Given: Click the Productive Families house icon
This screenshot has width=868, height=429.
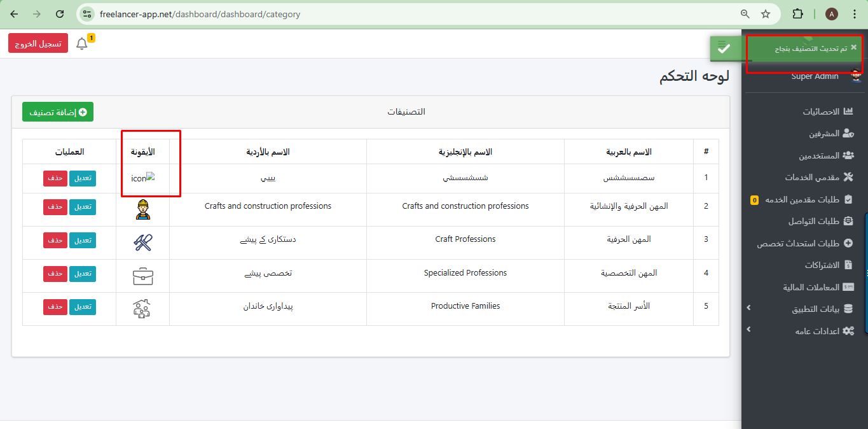Looking at the screenshot, I should (x=142, y=309).
